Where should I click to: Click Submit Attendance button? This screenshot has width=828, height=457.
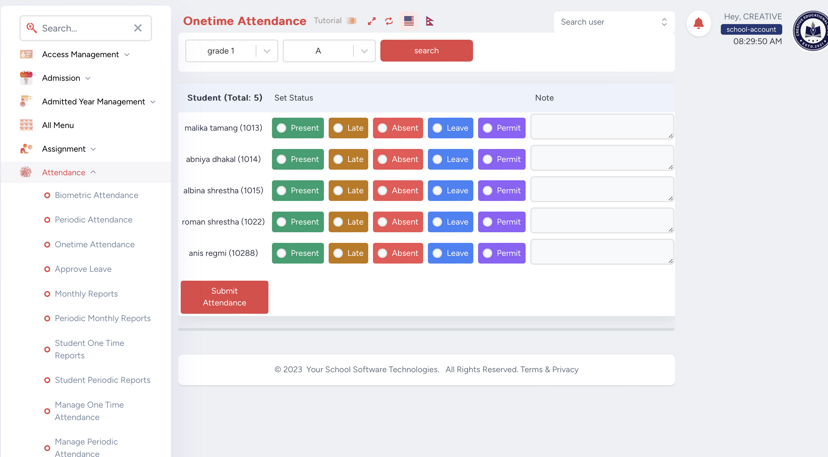[224, 297]
